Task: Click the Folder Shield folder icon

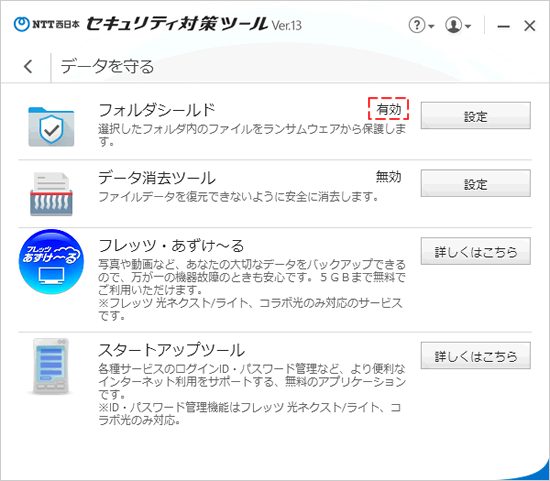Action: [x=51, y=127]
